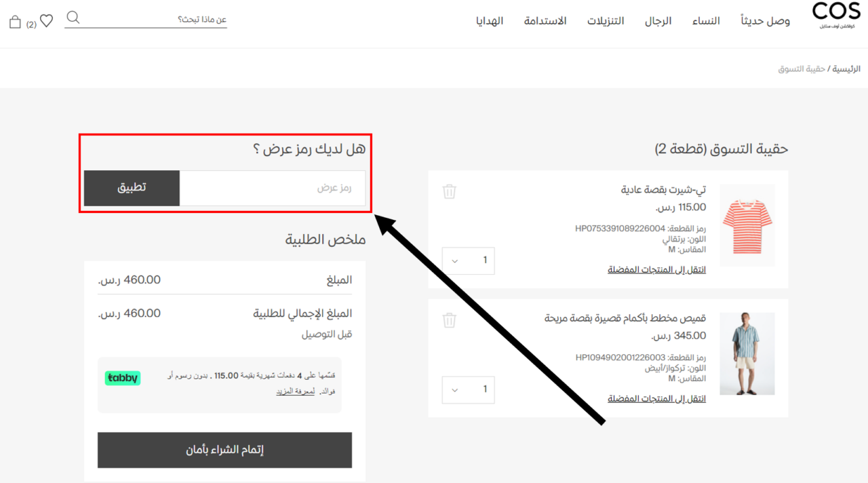Apply the promo code with تطبيق button
The image size is (868, 483).
coord(132,188)
